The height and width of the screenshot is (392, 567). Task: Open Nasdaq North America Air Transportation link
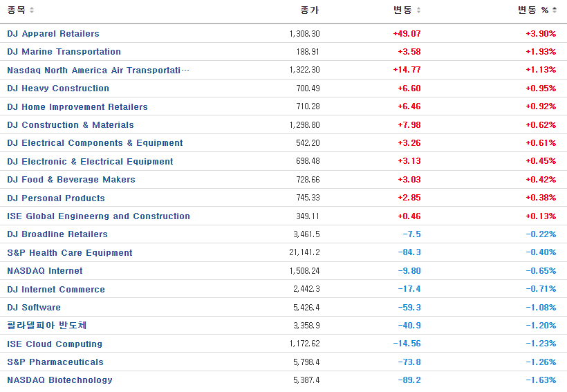(98, 70)
